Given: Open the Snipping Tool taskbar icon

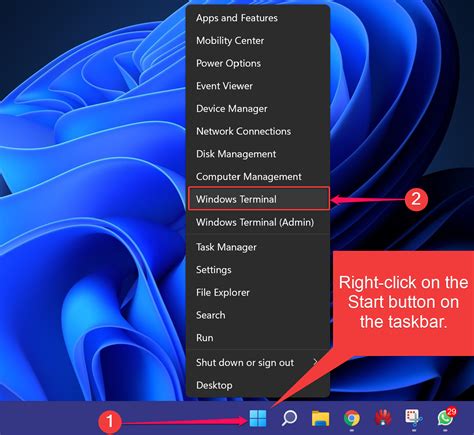Looking at the screenshot, I should 414,418.
